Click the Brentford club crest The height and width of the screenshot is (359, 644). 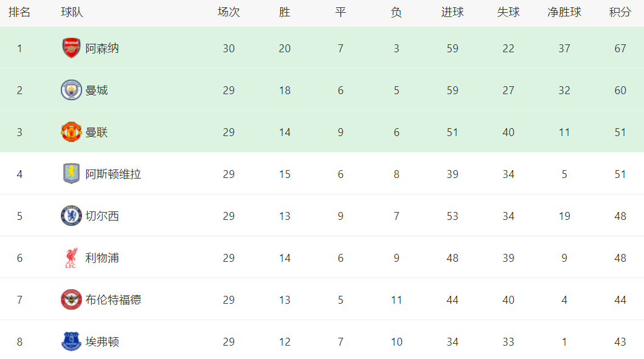pyautogui.click(x=71, y=299)
